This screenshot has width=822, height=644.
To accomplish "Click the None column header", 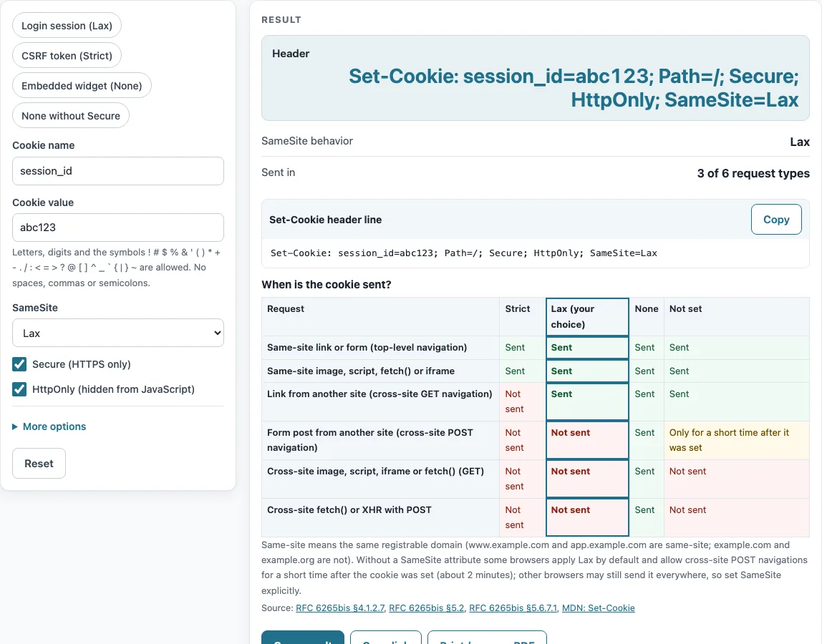I will tap(647, 317).
